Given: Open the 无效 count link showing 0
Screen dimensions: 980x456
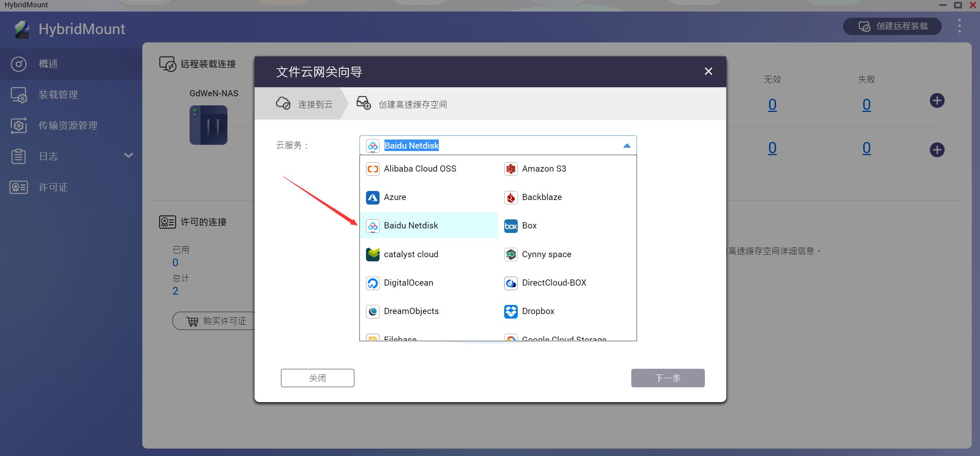Looking at the screenshot, I should coord(771,104).
